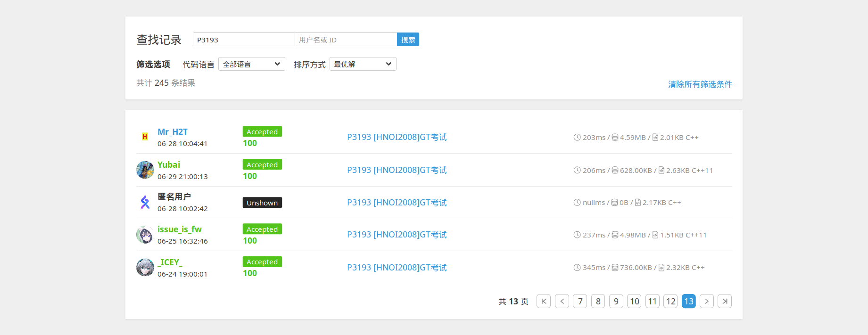
Task: Open _ICEY_ user profile link
Action: [170, 262]
